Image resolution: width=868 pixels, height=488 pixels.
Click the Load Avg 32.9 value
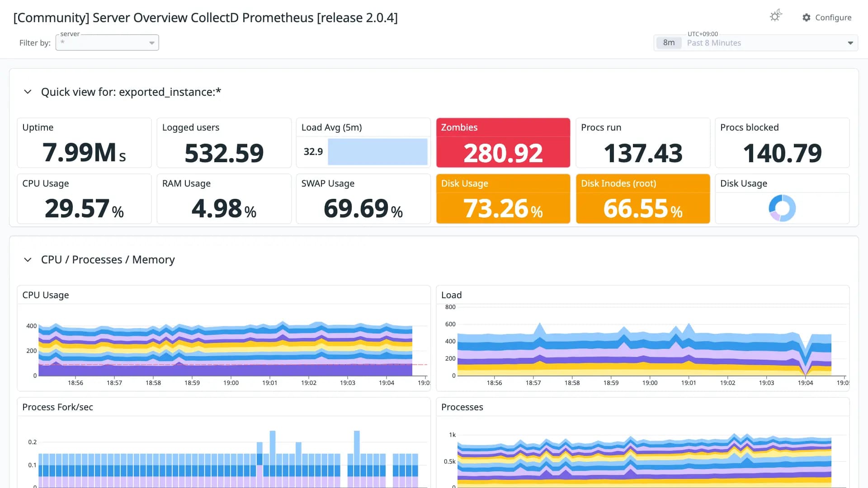[x=313, y=152]
